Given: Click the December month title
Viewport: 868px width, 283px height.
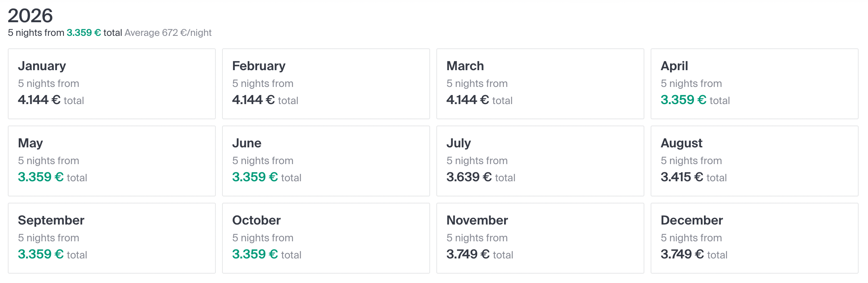Looking at the screenshot, I should tap(692, 220).
